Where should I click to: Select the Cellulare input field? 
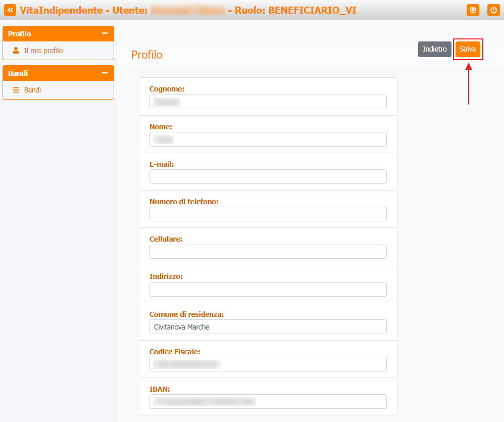[x=268, y=252]
